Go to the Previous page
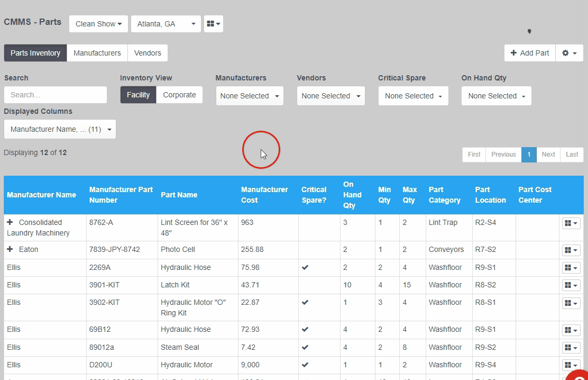 [x=503, y=155]
